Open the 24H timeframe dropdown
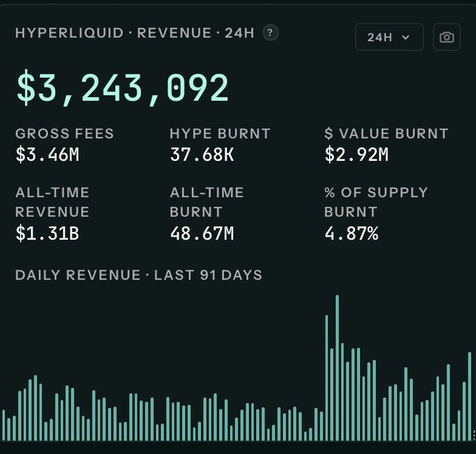 pos(389,37)
